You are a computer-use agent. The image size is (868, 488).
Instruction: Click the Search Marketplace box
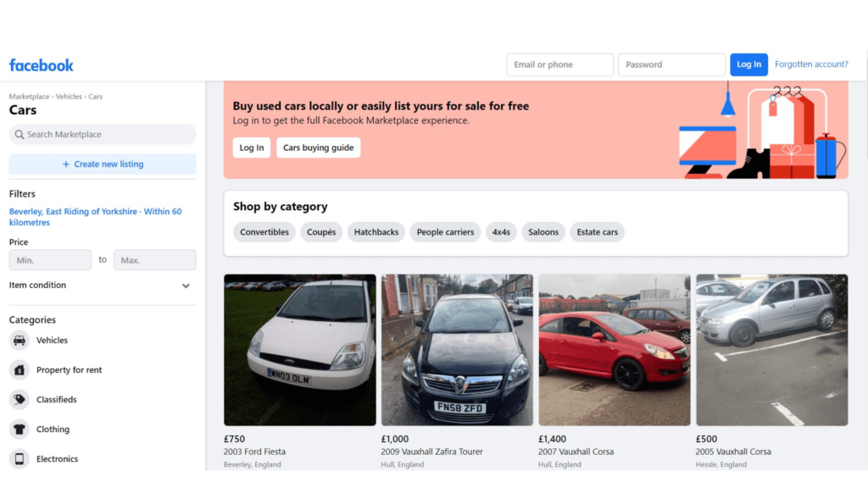(x=103, y=135)
